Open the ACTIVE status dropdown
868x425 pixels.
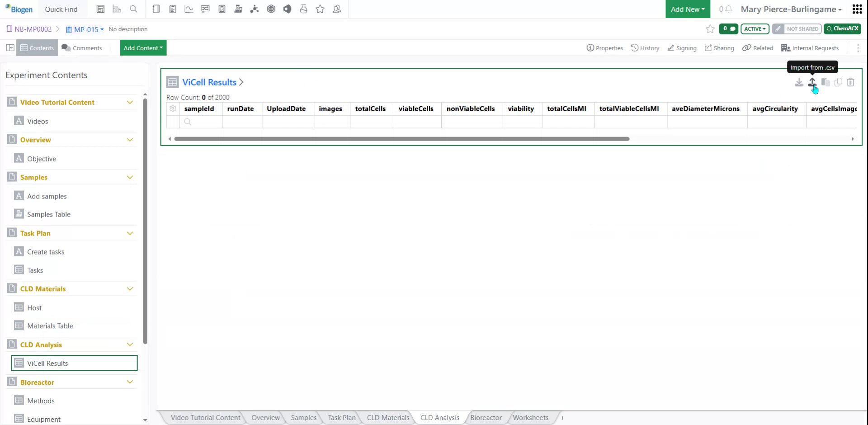pyautogui.click(x=755, y=28)
